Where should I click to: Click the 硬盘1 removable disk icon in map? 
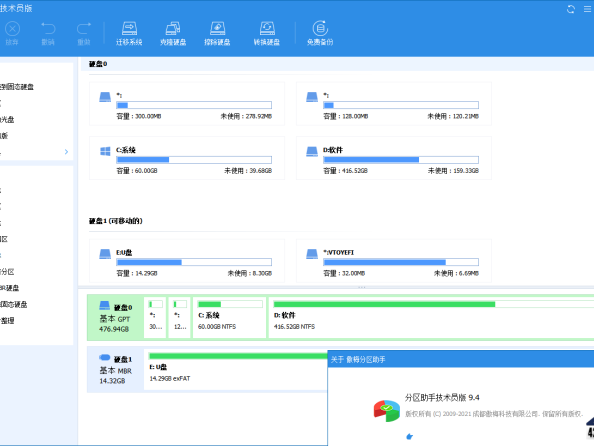coord(105,357)
